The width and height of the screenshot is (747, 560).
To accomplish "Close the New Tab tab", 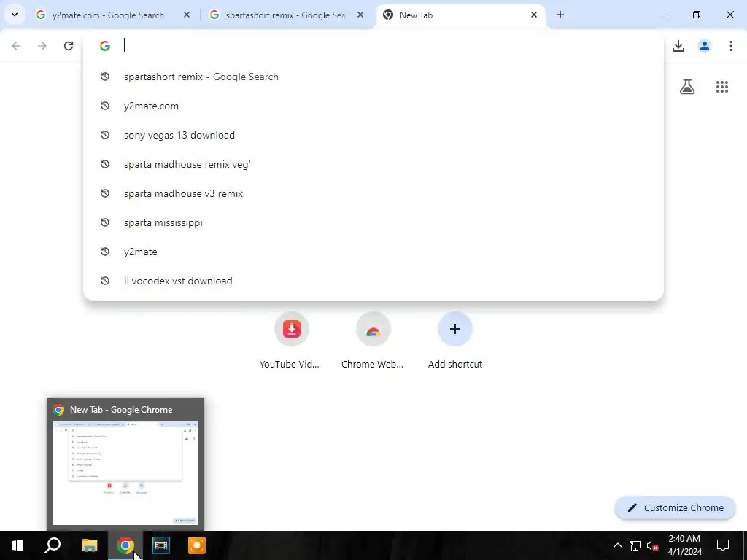I will (x=534, y=15).
